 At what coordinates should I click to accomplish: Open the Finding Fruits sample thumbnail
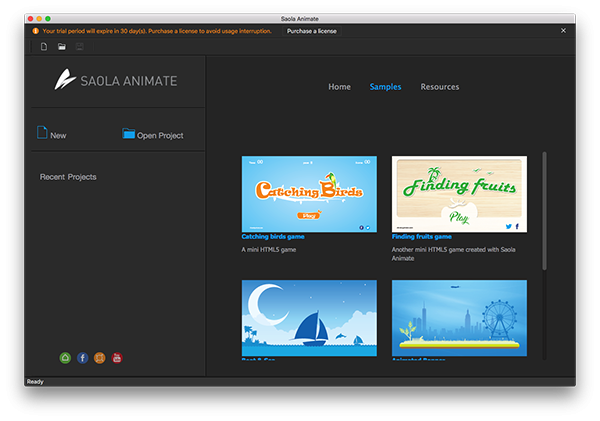(459, 194)
